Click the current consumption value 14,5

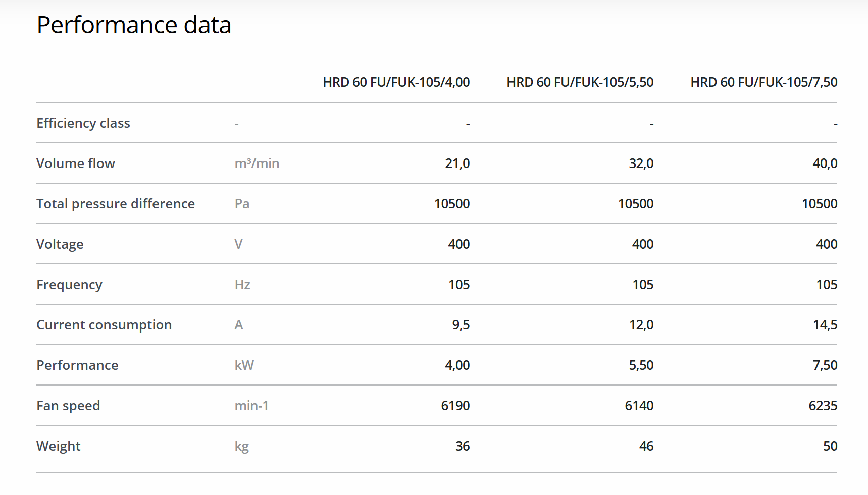point(825,325)
